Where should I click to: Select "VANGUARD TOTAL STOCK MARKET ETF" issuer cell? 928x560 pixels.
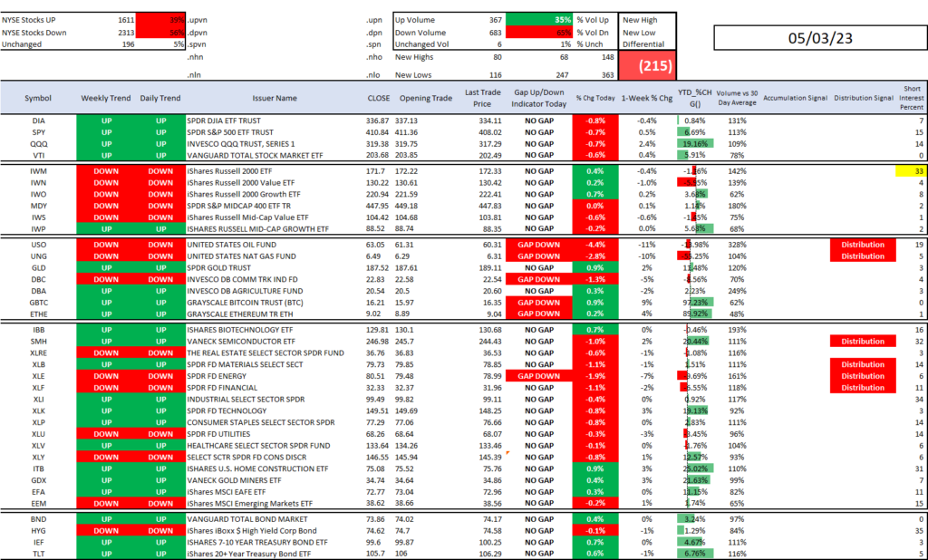(x=255, y=156)
